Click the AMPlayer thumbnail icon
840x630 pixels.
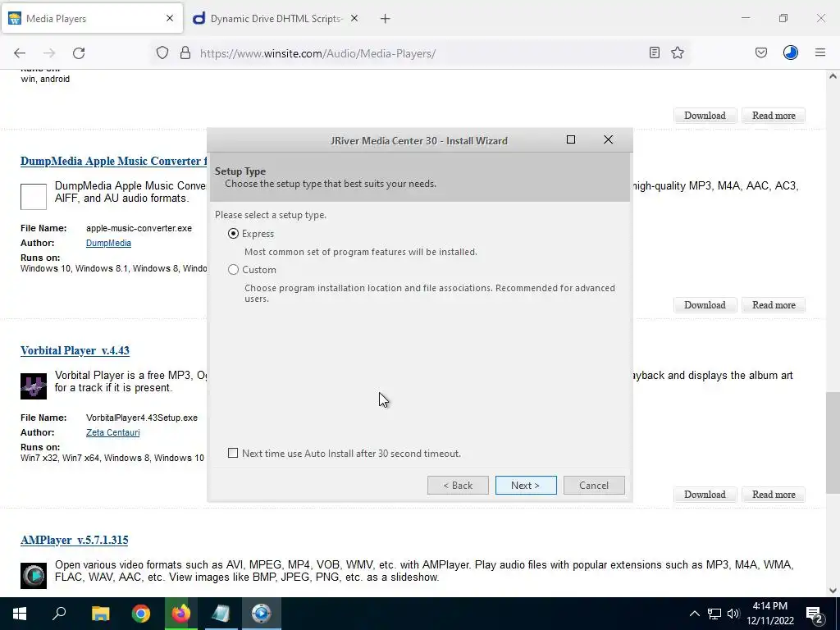click(34, 575)
